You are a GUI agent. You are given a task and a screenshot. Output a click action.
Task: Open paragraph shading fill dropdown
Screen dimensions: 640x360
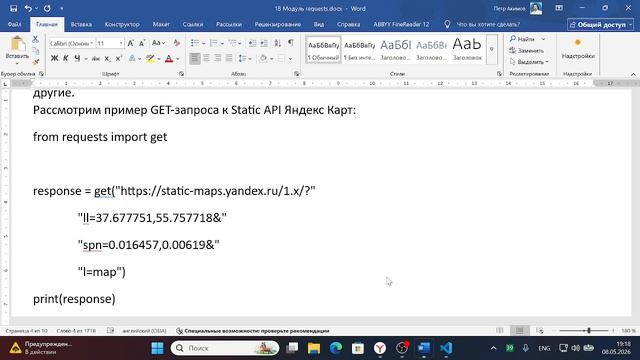[271, 59]
